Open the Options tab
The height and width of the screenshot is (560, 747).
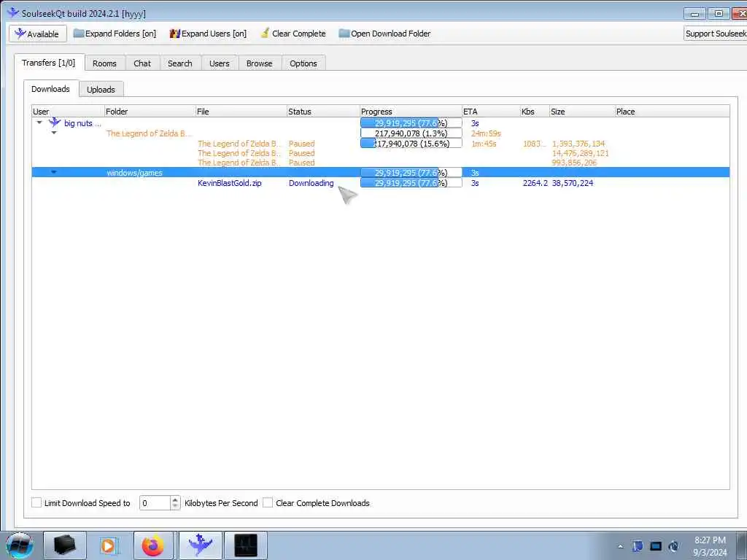coord(303,63)
